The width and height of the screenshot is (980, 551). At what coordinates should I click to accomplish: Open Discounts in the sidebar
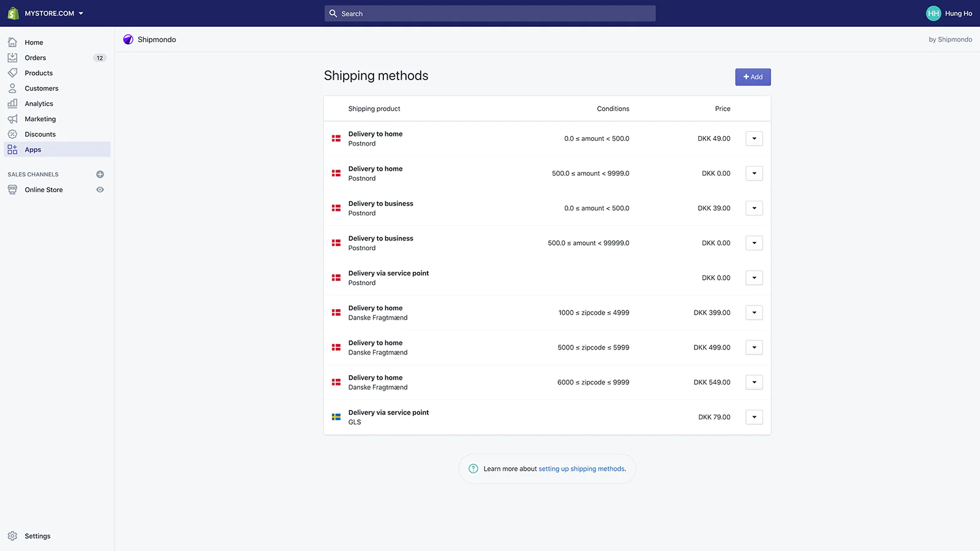(40, 134)
